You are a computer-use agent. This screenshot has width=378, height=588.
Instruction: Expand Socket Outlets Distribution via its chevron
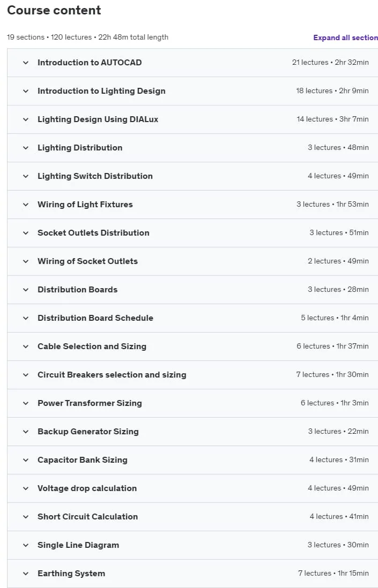click(26, 233)
